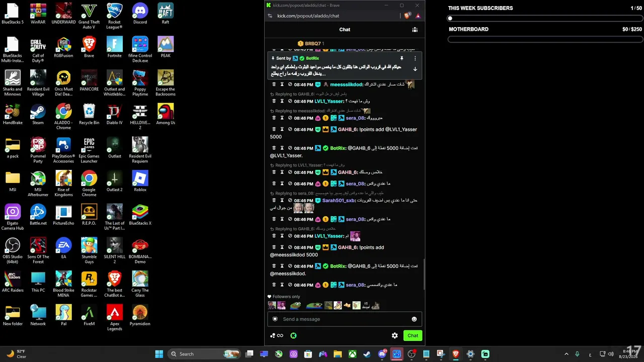Open the Roblox desktop icon

point(140,182)
